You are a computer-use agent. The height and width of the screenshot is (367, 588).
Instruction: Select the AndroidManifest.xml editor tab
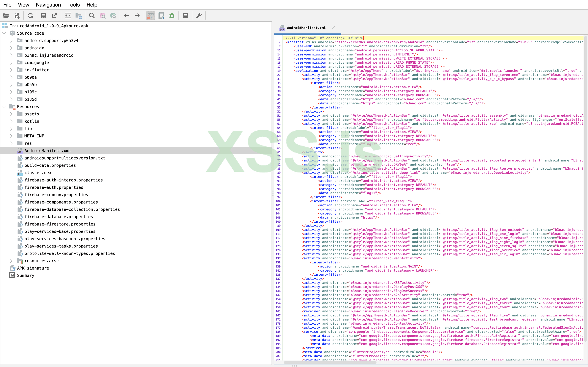tap(306, 28)
